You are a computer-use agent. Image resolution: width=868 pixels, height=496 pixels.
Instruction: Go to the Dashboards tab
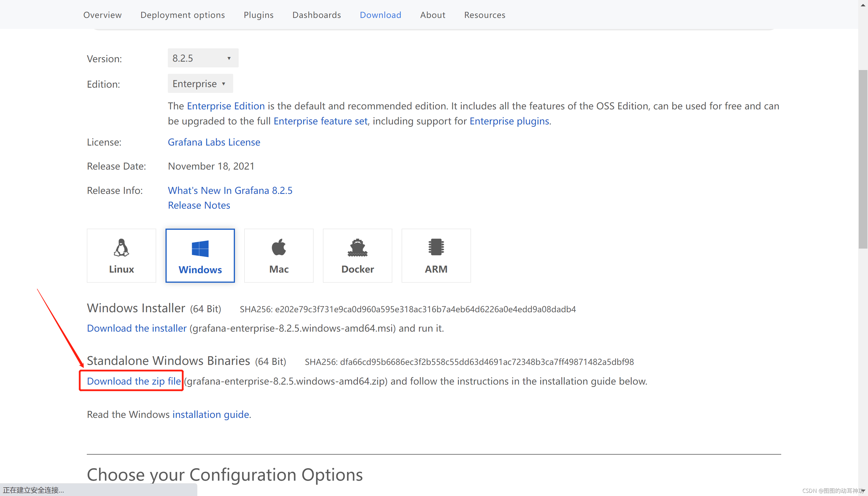(316, 15)
